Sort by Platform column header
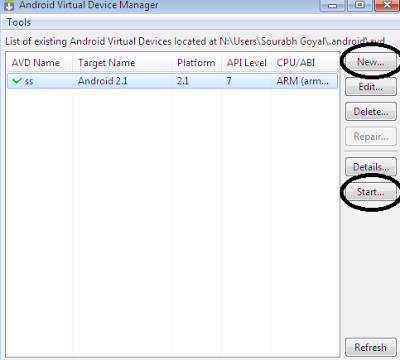Image resolution: width=400 pixels, height=360 pixels. pyautogui.click(x=196, y=63)
